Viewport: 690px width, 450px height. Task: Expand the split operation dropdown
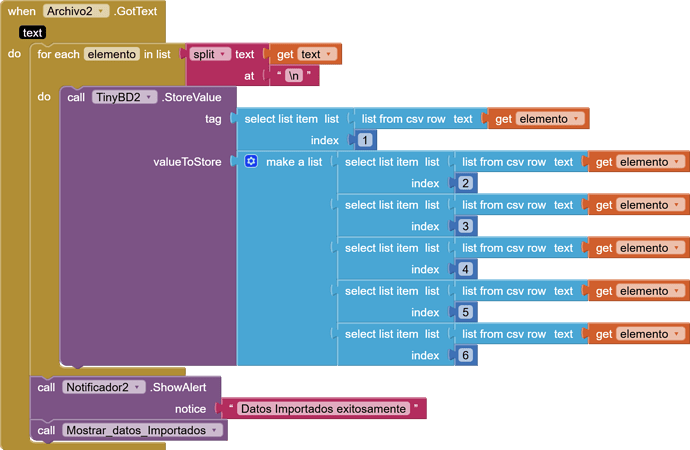coord(223,54)
